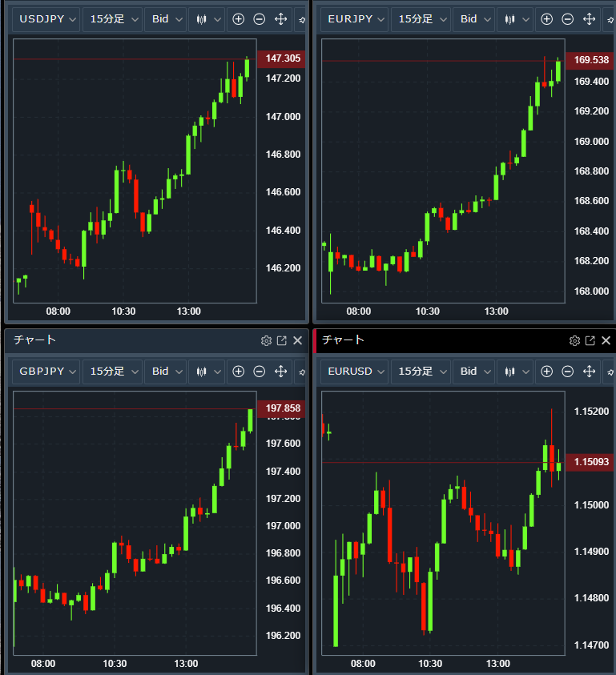The image size is (616, 675).
Task: Open the Bid price type dropdown in USDJPY chart
Action: tap(166, 19)
